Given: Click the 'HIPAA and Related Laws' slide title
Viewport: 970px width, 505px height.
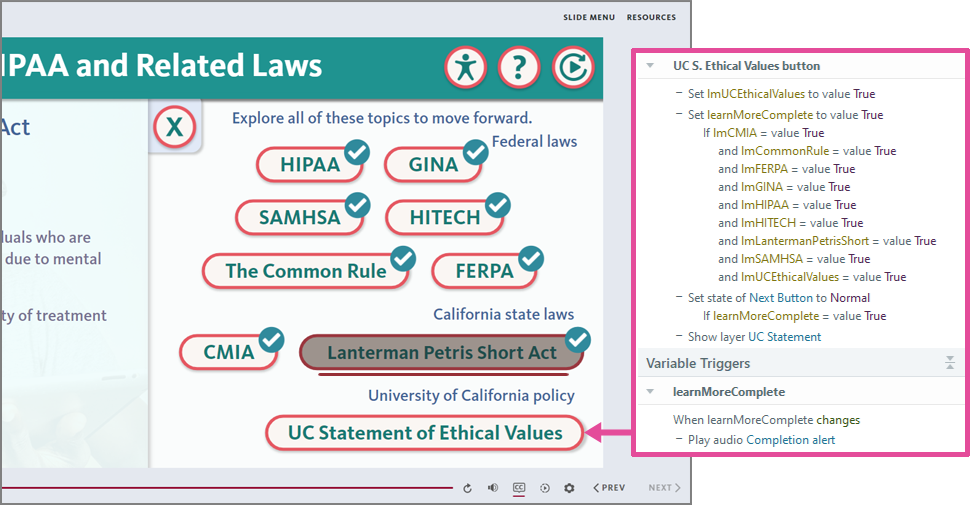Looking at the screenshot, I should coord(161,66).
